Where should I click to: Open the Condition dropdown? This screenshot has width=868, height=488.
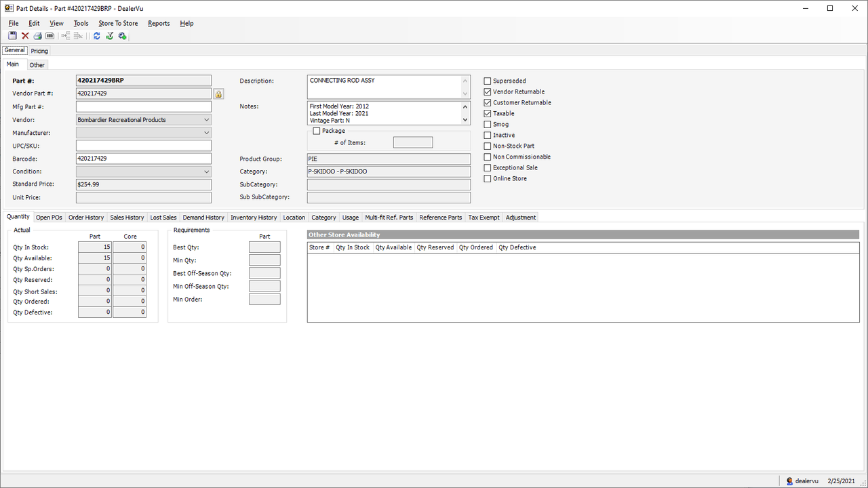click(207, 172)
